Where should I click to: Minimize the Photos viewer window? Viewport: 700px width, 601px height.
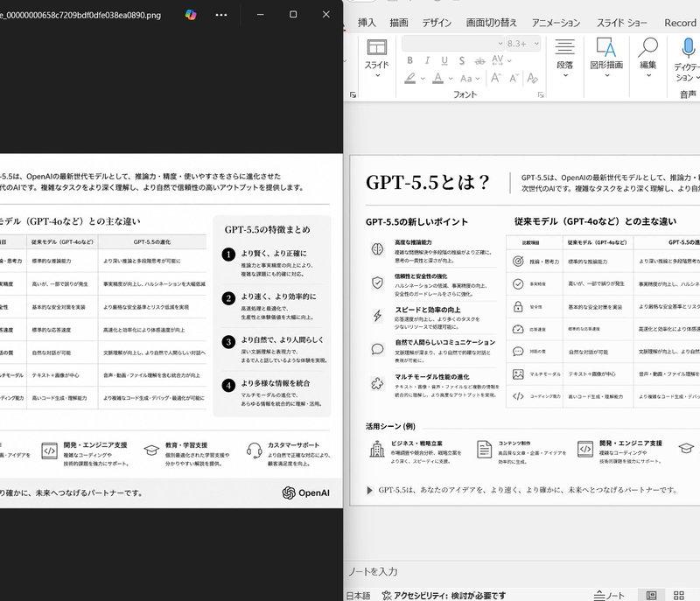260,15
